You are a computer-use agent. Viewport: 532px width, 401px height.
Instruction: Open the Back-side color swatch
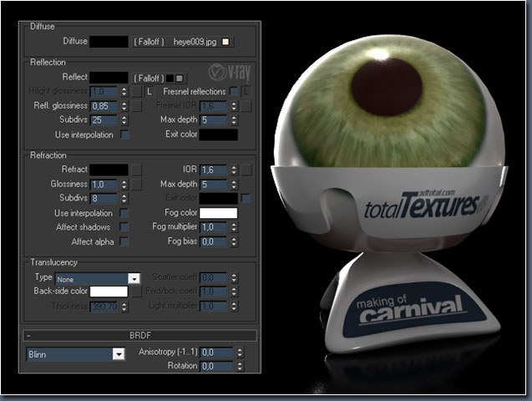pyautogui.click(x=109, y=292)
